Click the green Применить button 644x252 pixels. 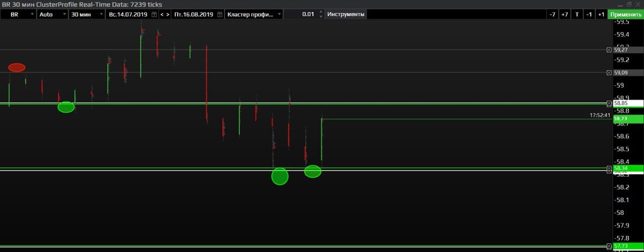(x=626, y=14)
